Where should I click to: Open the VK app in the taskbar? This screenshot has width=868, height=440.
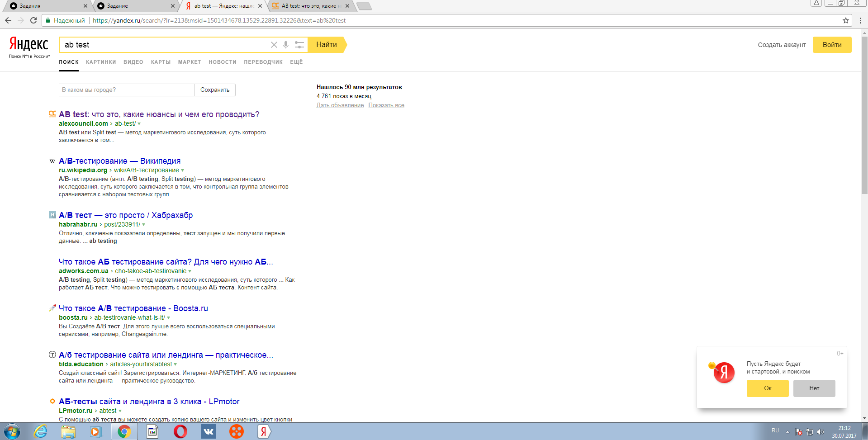tap(209, 431)
